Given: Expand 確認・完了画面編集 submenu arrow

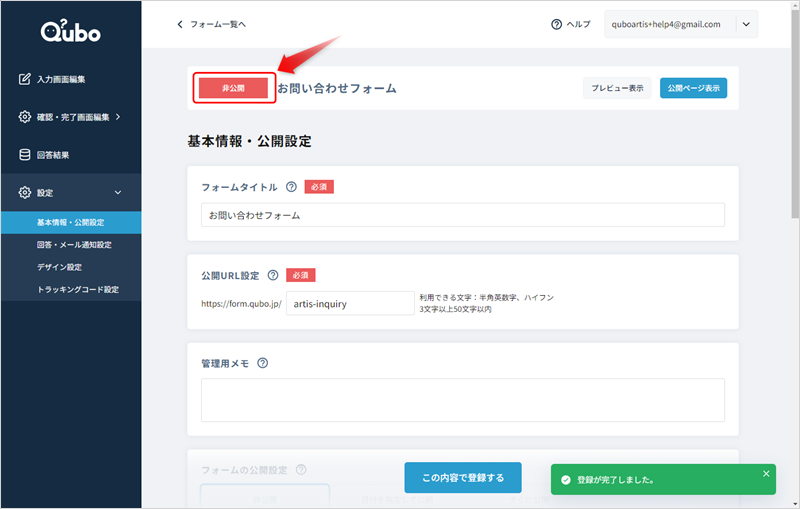Looking at the screenshot, I should pos(118,117).
